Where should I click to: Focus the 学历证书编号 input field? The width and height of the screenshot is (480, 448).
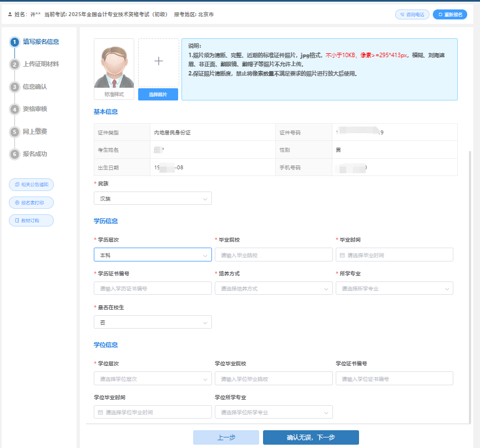(x=153, y=289)
